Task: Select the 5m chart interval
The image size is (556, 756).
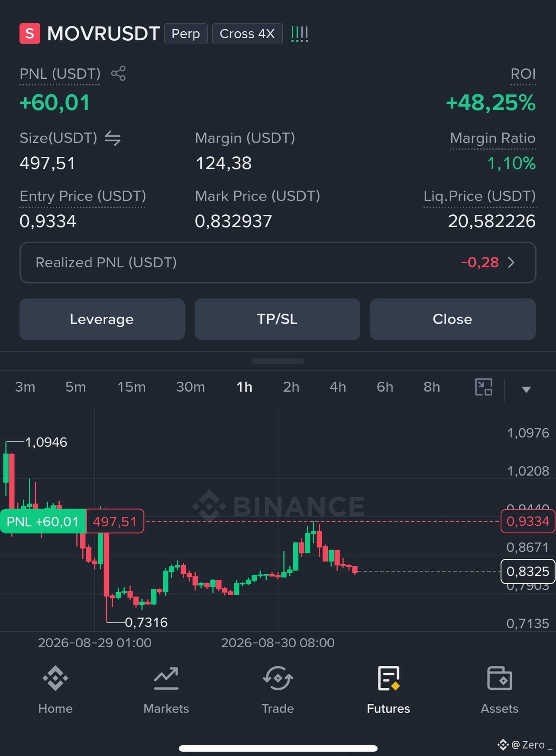Action: click(76, 386)
